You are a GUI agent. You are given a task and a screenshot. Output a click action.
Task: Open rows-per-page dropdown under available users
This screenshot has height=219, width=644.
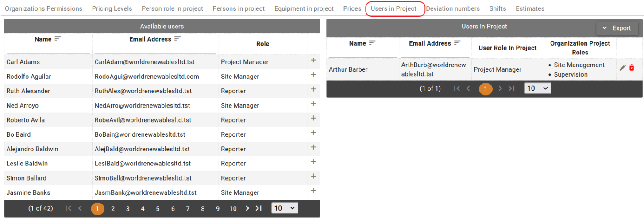click(x=285, y=208)
